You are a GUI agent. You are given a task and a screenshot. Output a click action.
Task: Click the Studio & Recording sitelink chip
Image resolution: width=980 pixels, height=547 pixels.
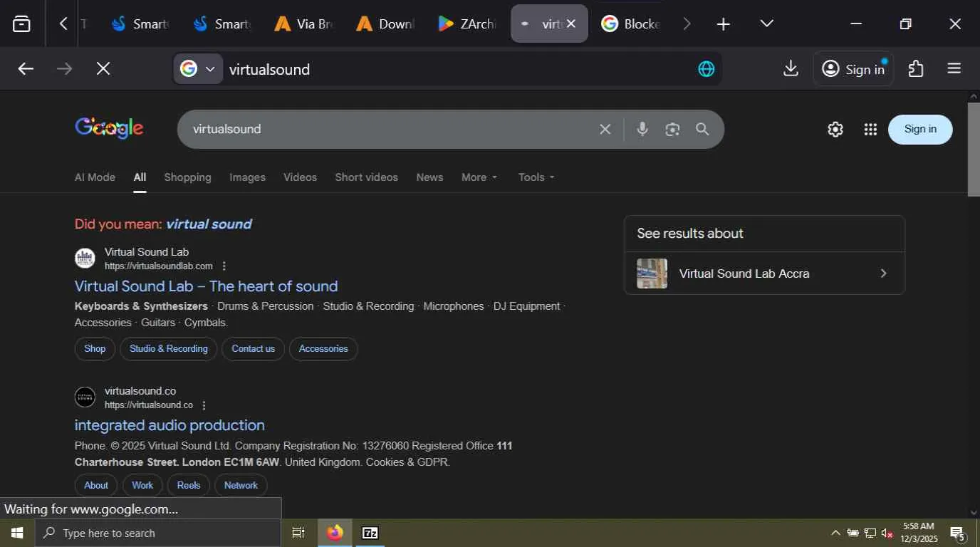pyautogui.click(x=169, y=349)
